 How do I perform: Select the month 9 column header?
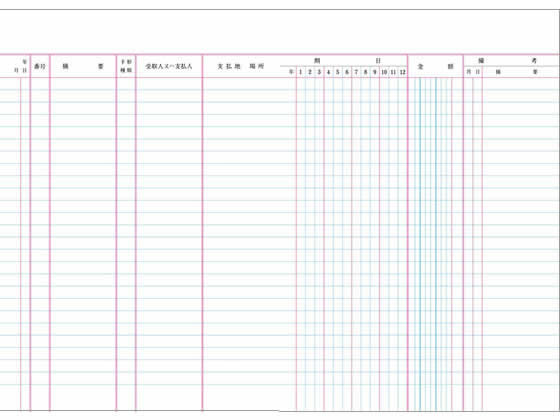(375, 72)
